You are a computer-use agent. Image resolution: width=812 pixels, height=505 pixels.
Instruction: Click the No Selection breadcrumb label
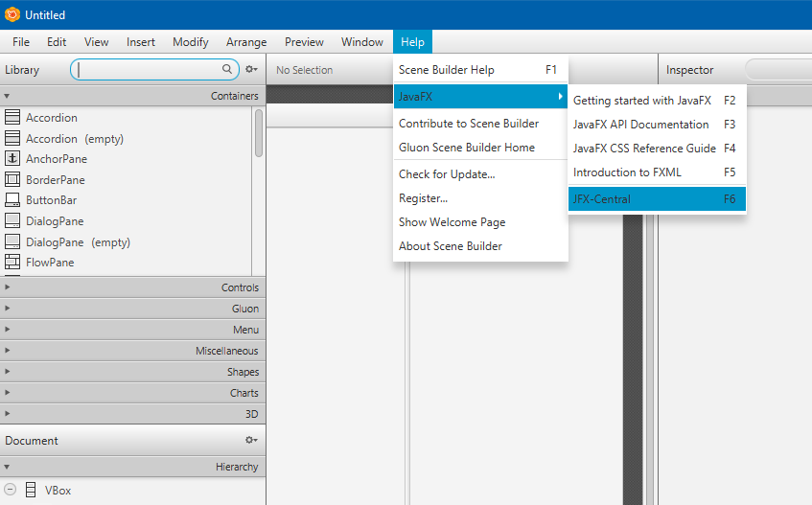coord(305,70)
